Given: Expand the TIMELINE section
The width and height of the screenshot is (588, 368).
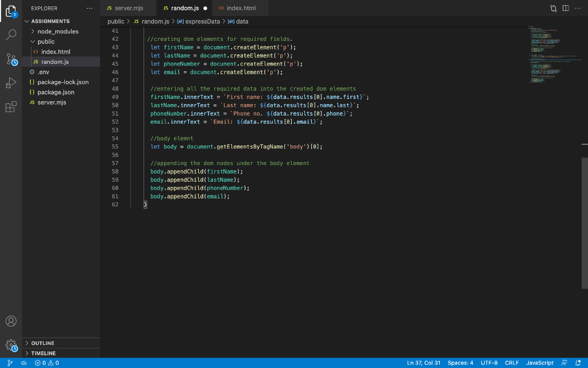Looking at the screenshot, I should [43, 353].
